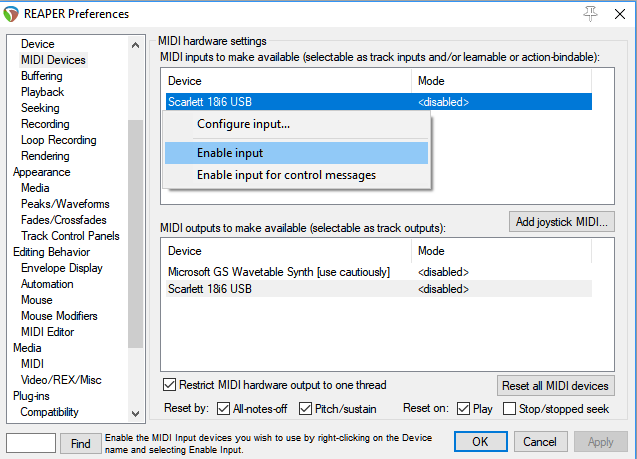The width and height of the screenshot is (637, 459).
Task: Open the Playback preferences page
Action: click(43, 92)
